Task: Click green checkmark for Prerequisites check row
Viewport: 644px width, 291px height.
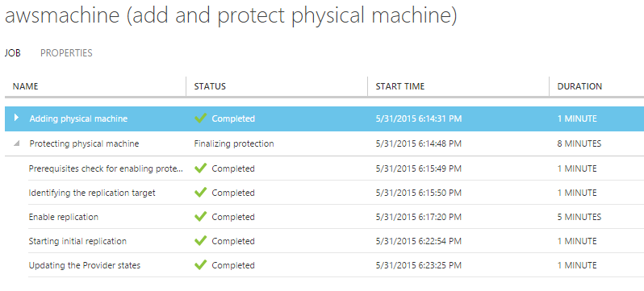Action: tap(200, 168)
